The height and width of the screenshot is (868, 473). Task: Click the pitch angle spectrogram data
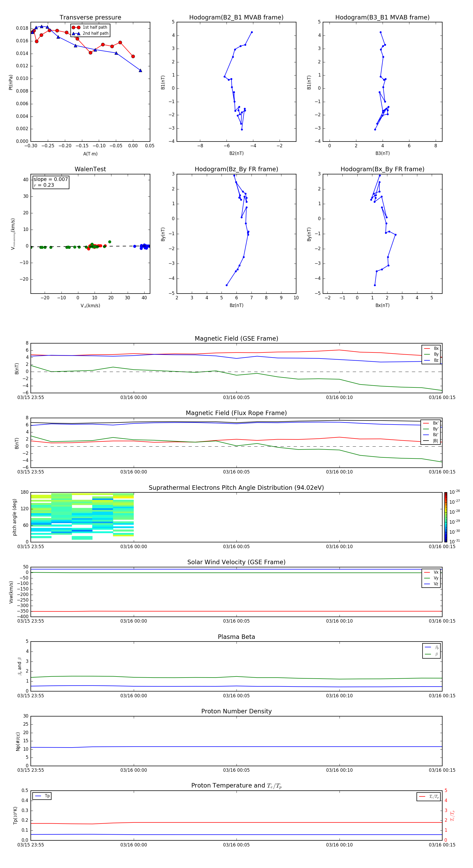82,516
